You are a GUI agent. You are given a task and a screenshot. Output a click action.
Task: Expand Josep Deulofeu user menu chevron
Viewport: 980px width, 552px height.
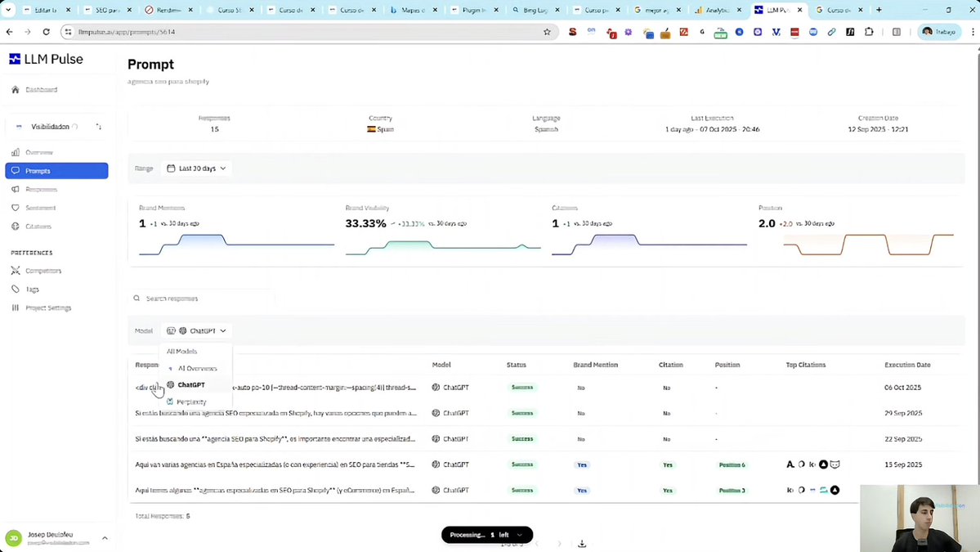coord(105,538)
